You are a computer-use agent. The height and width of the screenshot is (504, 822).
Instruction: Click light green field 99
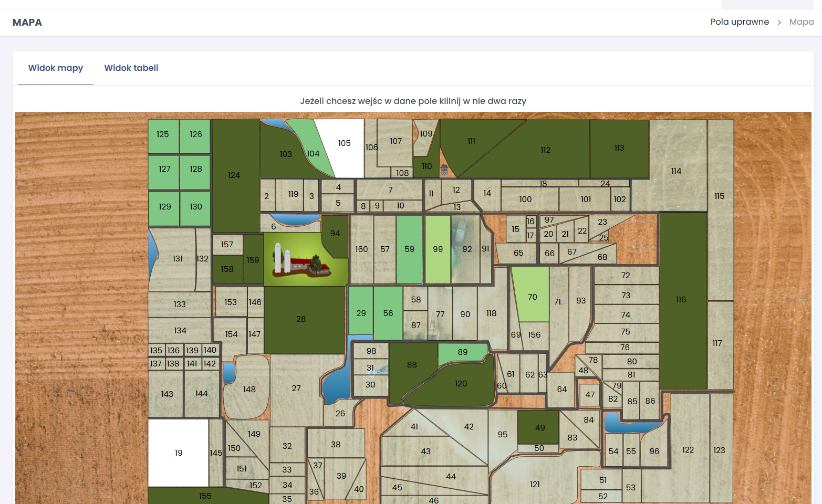(438, 249)
